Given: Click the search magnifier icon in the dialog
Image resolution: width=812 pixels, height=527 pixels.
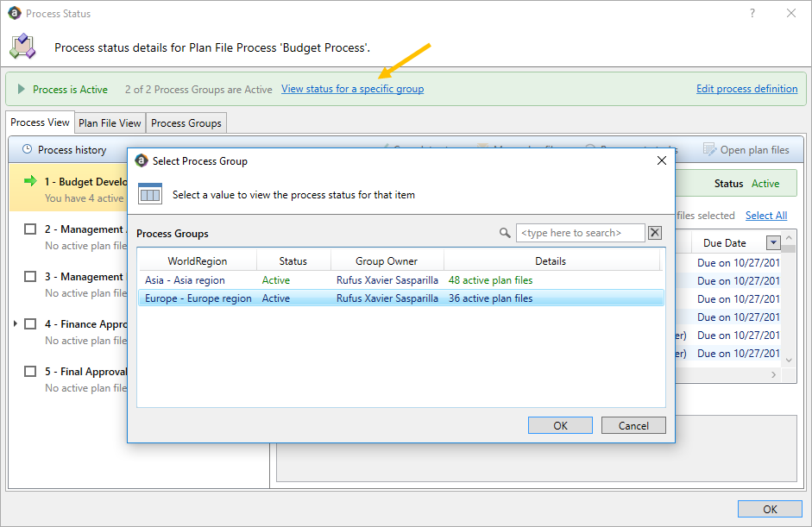Looking at the screenshot, I should coord(505,233).
